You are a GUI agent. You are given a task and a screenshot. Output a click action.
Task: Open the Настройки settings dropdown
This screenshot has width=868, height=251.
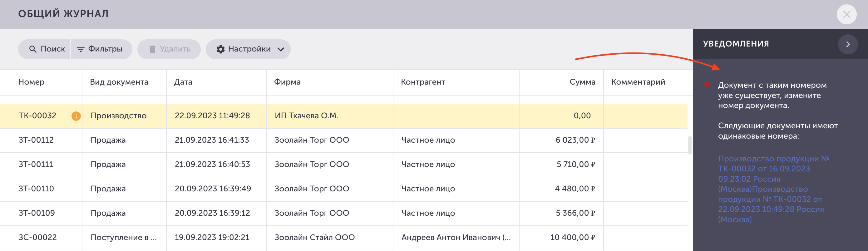248,49
